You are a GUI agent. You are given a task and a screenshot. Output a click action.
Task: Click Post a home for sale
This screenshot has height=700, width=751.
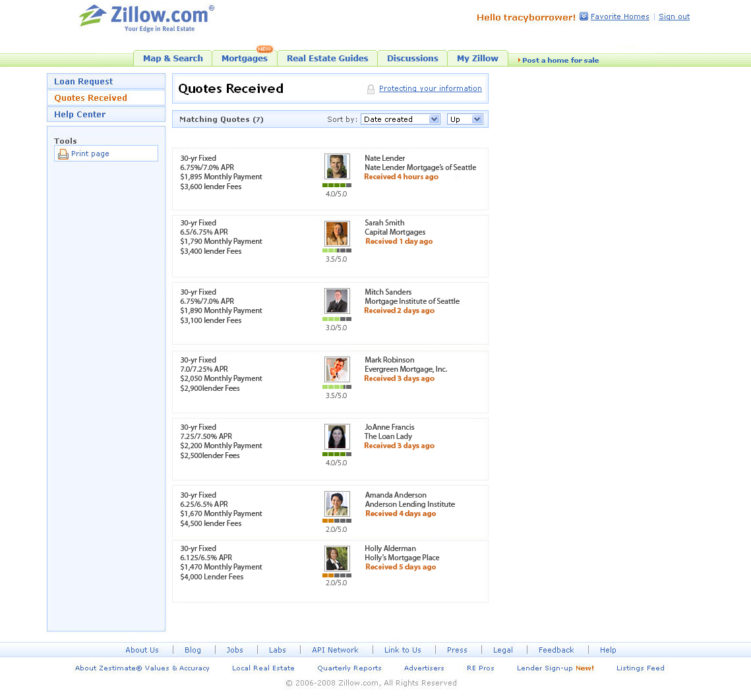tap(560, 61)
